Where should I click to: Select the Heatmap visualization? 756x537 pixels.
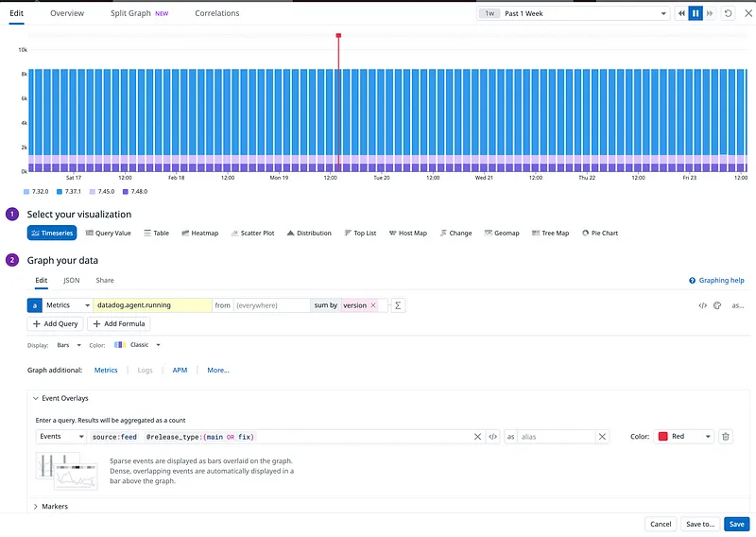point(198,233)
